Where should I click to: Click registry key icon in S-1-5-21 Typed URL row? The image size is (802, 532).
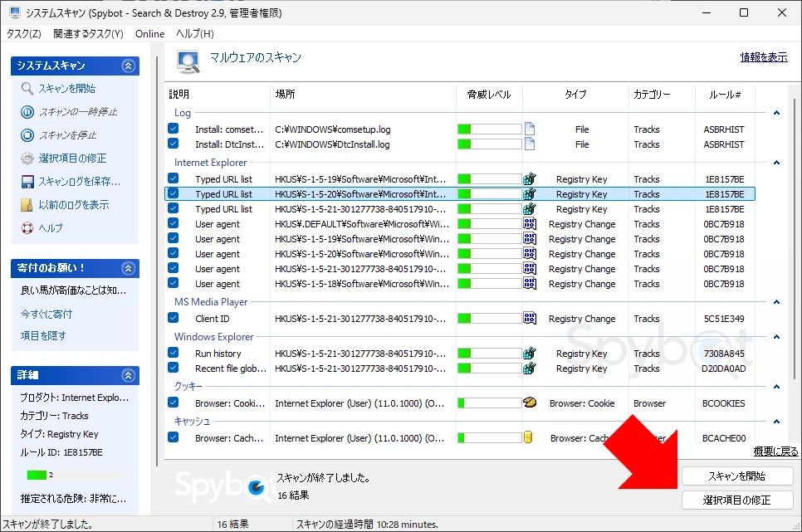530,208
